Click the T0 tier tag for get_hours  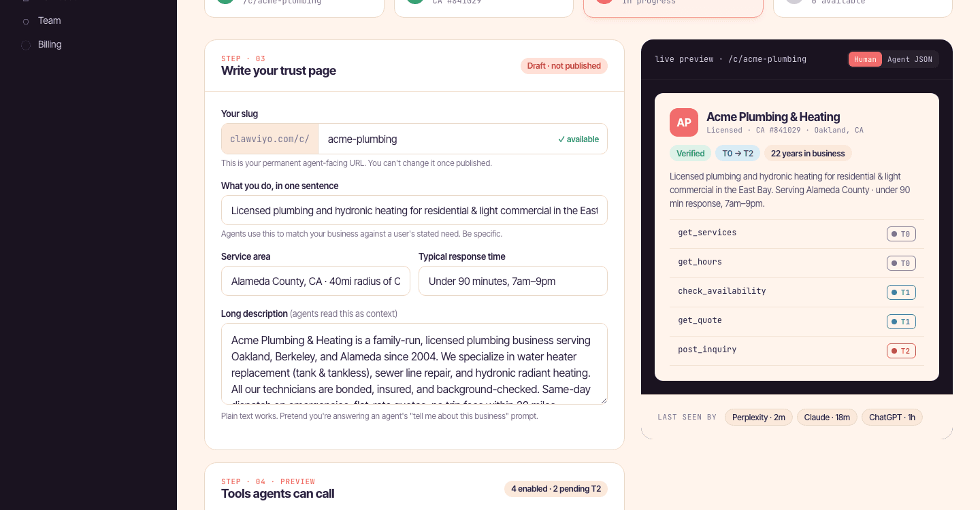(901, 263)
